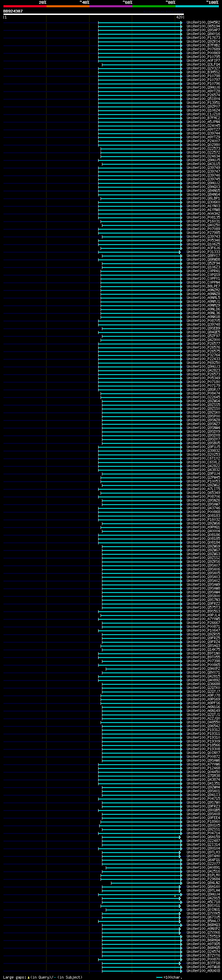The image size is (222, 980).
Task: Select hit label UniRef100_P24007
Action: (203, 141)
